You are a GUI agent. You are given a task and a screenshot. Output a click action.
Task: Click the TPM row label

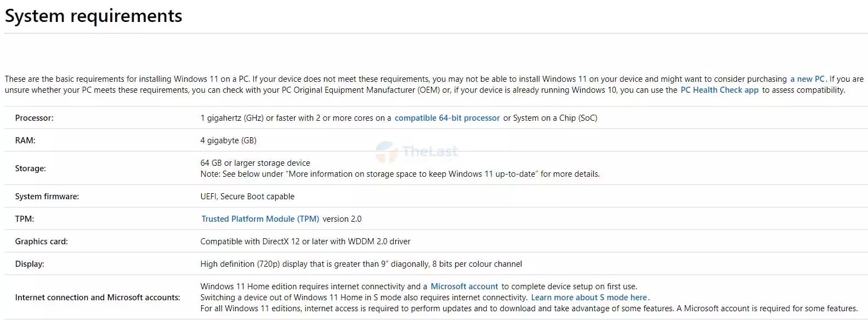tap(24, 219)
